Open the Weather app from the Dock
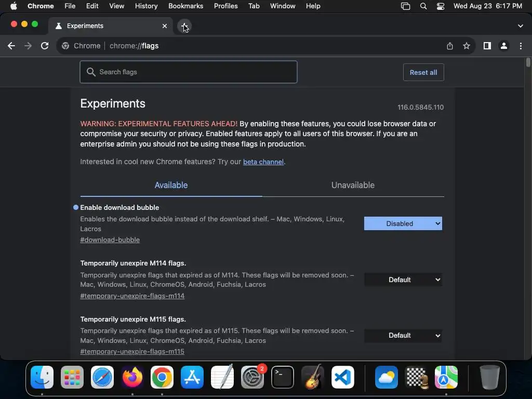This screenshot has width=532, height=399. coord(387,377)
